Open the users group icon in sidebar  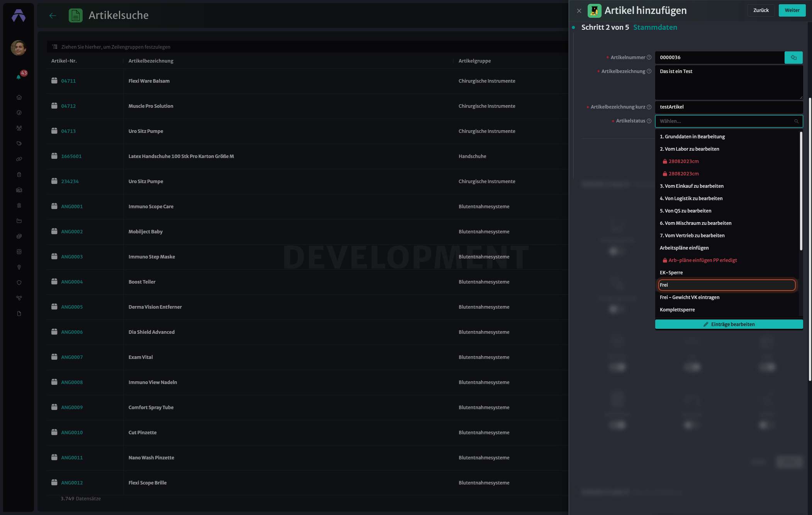tap(19, 128)
